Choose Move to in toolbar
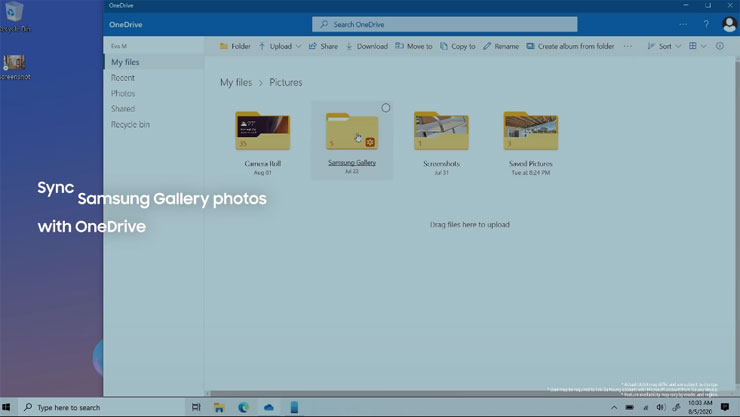 (x=413, y=46)
